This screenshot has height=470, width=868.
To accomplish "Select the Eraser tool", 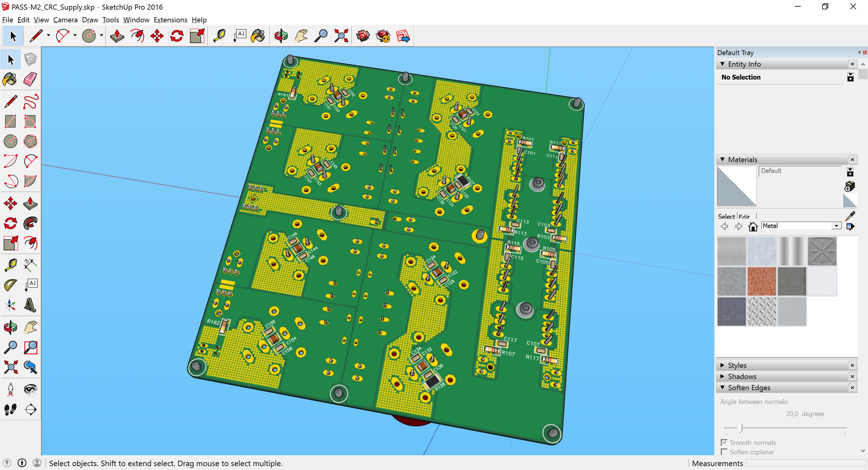I will click(x=30, y=80).
